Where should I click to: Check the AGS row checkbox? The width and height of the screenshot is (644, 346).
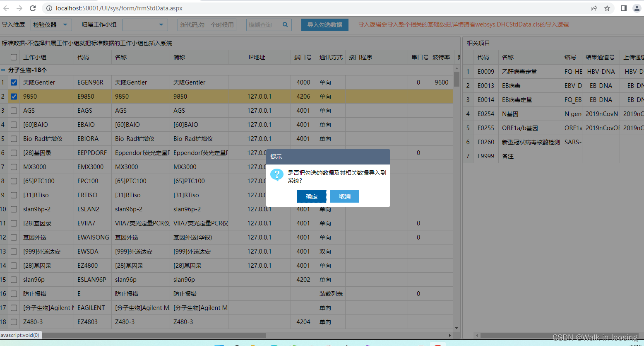tap(14, 111)
